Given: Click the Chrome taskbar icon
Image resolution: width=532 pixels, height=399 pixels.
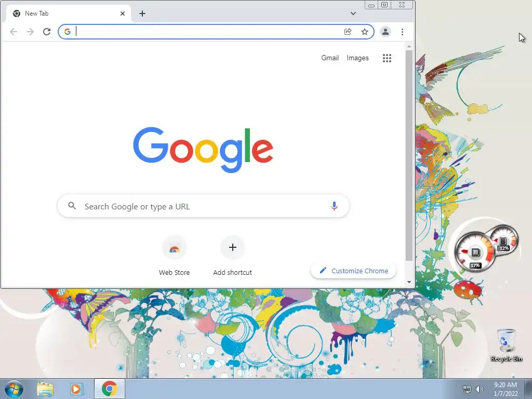Looking at the screenshot, I should [x=109, y=389].
